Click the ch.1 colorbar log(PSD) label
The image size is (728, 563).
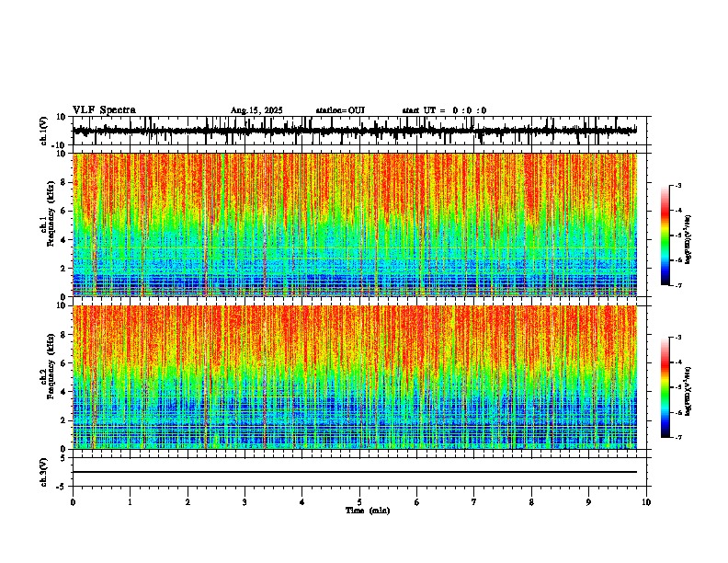688,239
